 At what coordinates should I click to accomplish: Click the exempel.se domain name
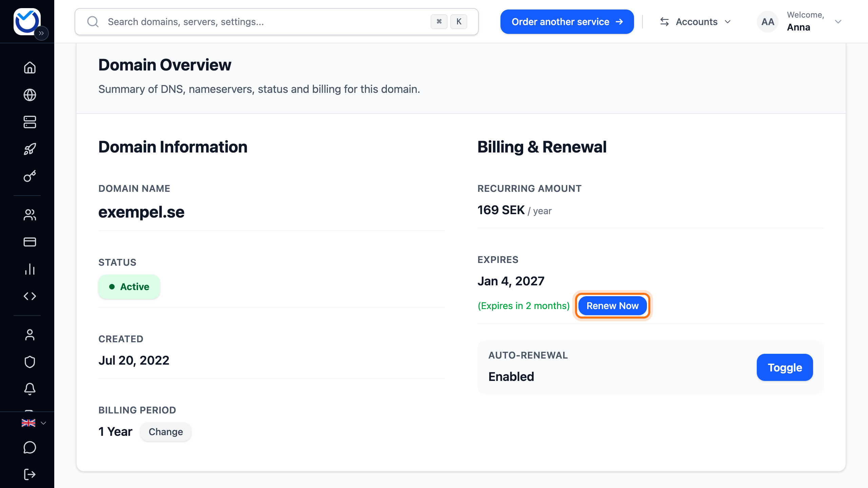pyautogui.click(x=141, y=212)
